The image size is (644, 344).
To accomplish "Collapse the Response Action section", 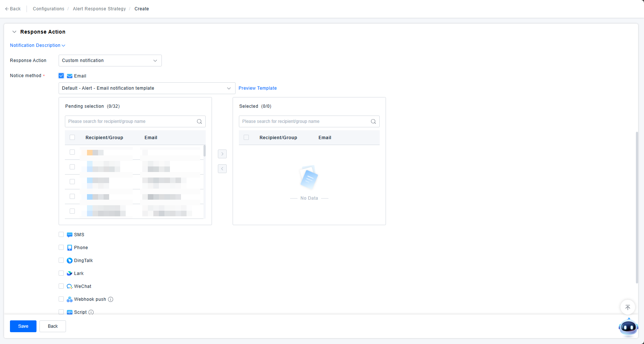I will (x=14, y=32).
